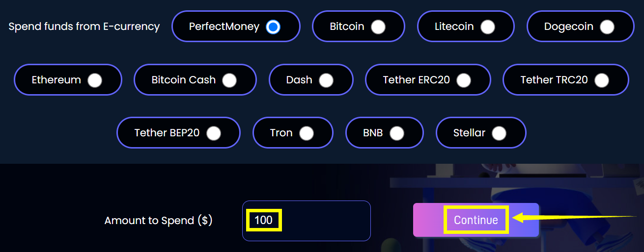This screenshot has height=252, width=644.
Task: Choose the Bitcoin Cash option
Action: pos(229,80)
